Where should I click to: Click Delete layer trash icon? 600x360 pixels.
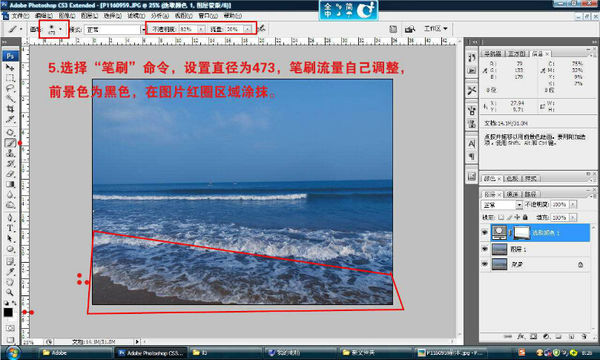(x=584, y=337)
